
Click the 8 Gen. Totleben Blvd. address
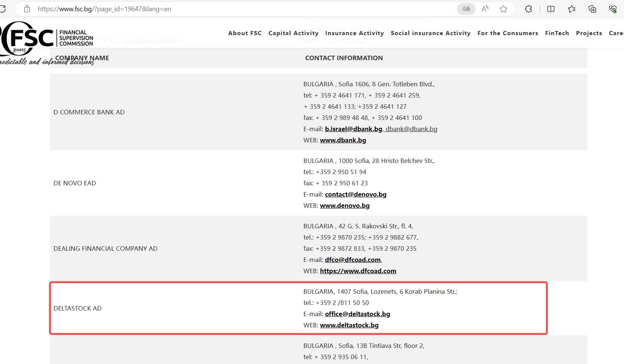[403, 84]
